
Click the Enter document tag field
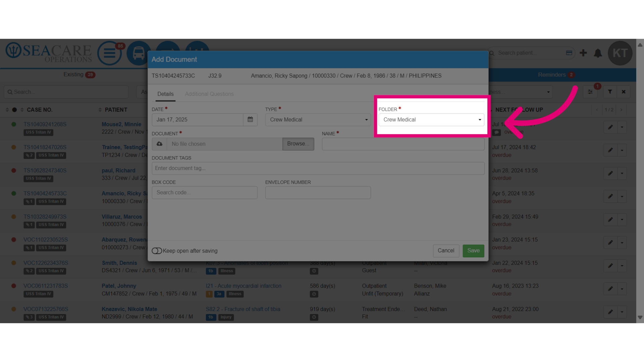318,168
